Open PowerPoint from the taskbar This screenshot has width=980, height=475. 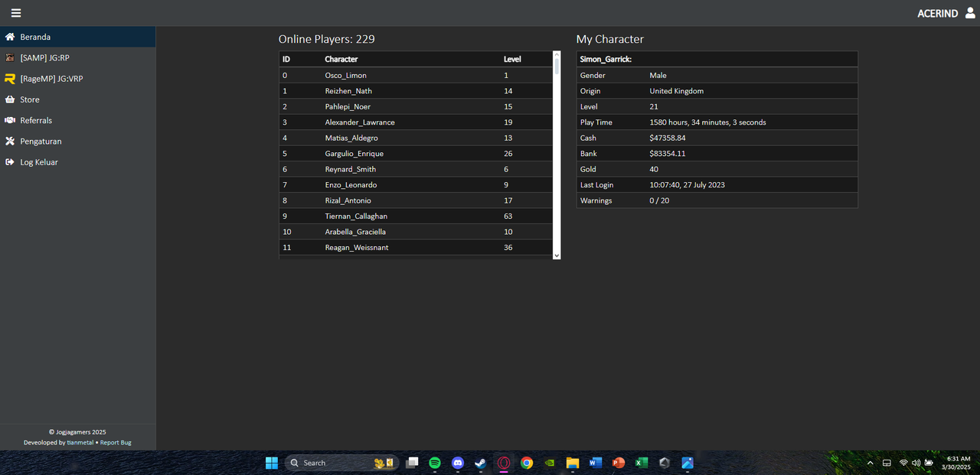point(619,463)
